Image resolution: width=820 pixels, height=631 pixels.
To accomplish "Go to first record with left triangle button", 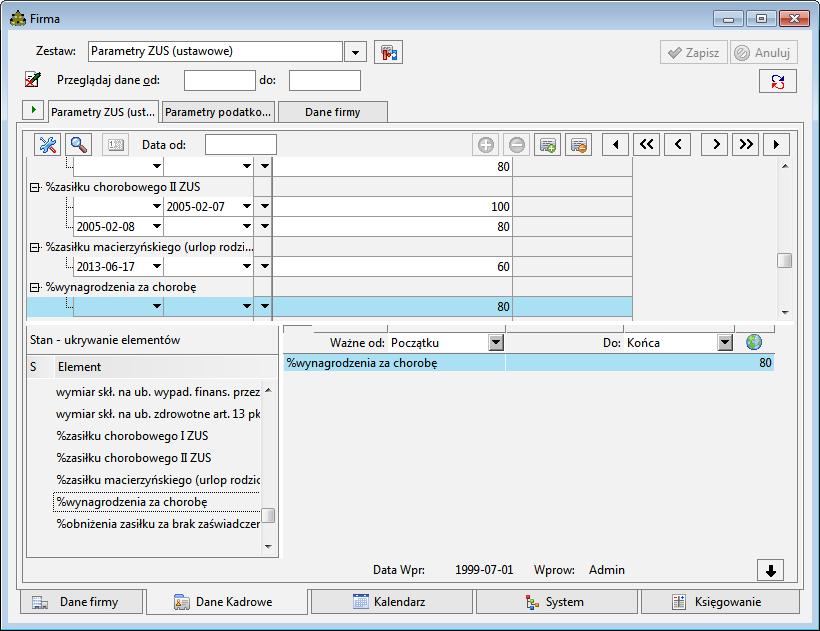I will coord(616,145).
